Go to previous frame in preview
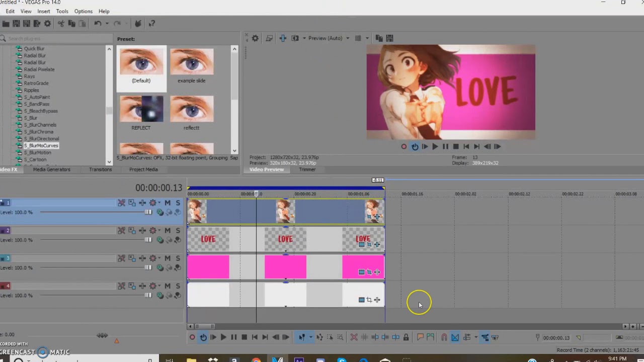 (x=487, y=147)
